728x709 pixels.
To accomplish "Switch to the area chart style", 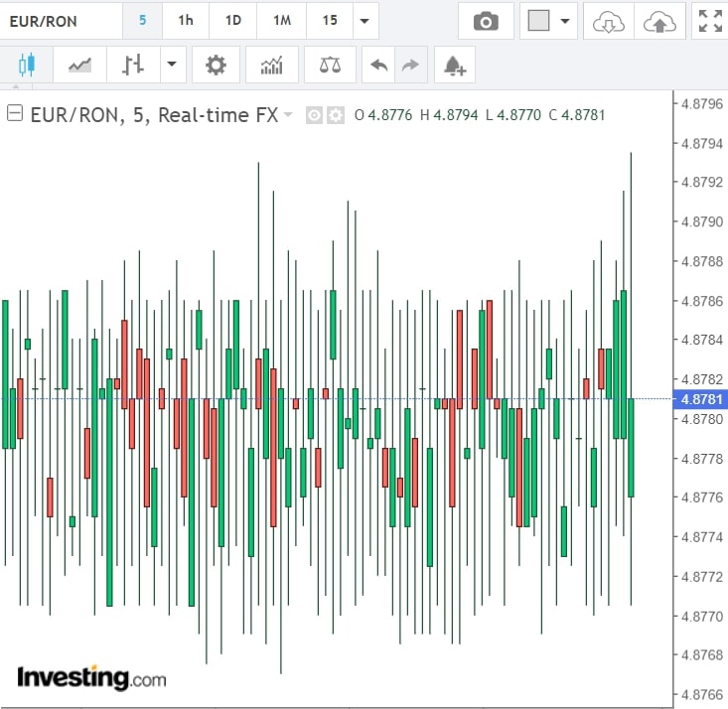I will [x=79, y=66].
